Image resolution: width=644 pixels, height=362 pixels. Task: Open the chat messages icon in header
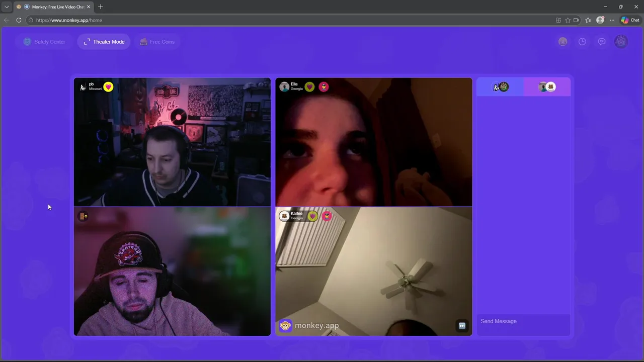point(602,42)
